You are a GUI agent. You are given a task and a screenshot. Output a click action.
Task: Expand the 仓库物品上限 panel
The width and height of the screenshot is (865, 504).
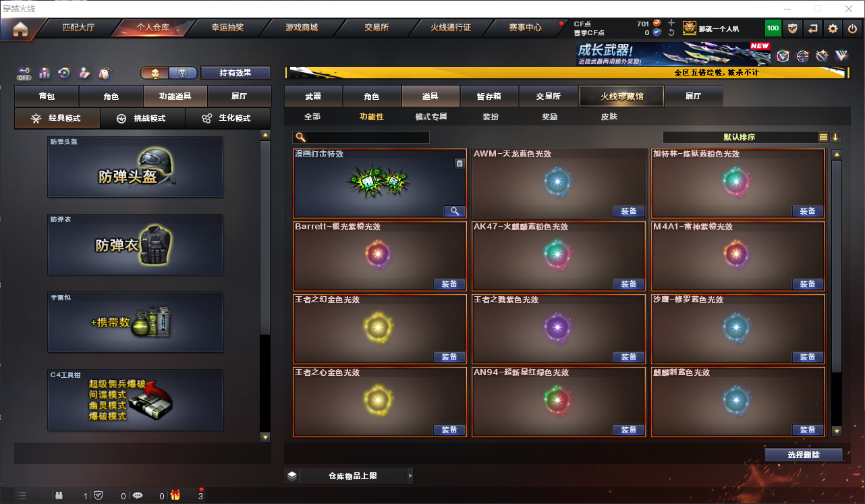[x=349, y=476]
